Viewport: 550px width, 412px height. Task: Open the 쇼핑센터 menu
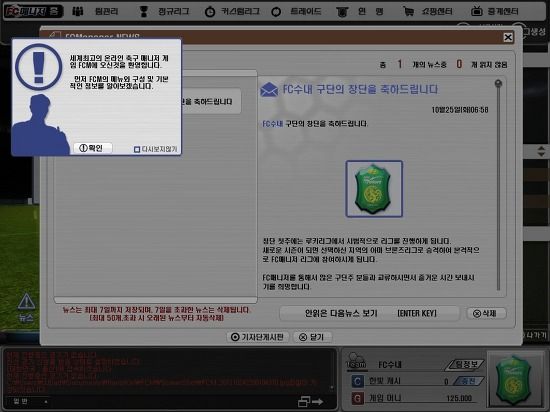pyautogui.click(x=437, y=12)
